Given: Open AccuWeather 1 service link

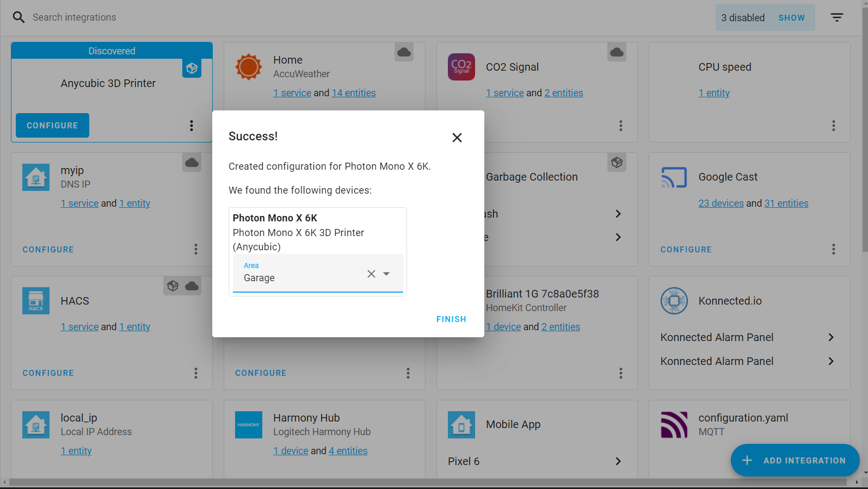Looking at the screenshot, I should [292, 93].
